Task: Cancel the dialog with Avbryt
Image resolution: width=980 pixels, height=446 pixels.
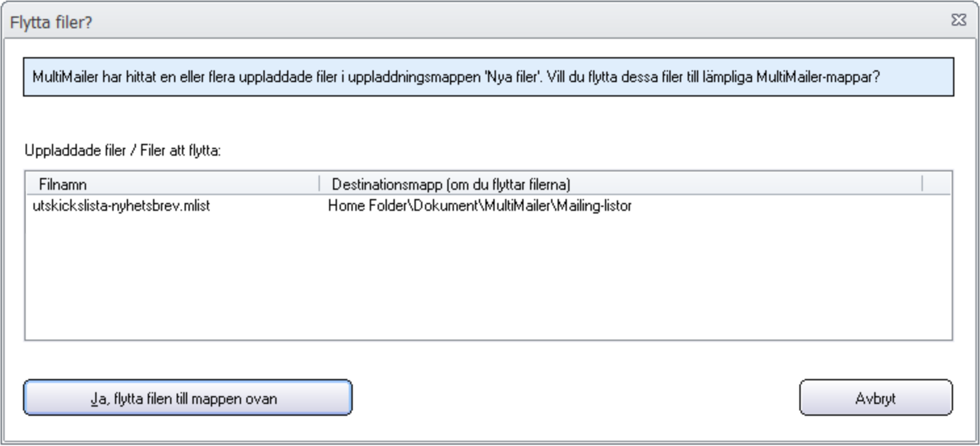Action: tap(876, 397)
